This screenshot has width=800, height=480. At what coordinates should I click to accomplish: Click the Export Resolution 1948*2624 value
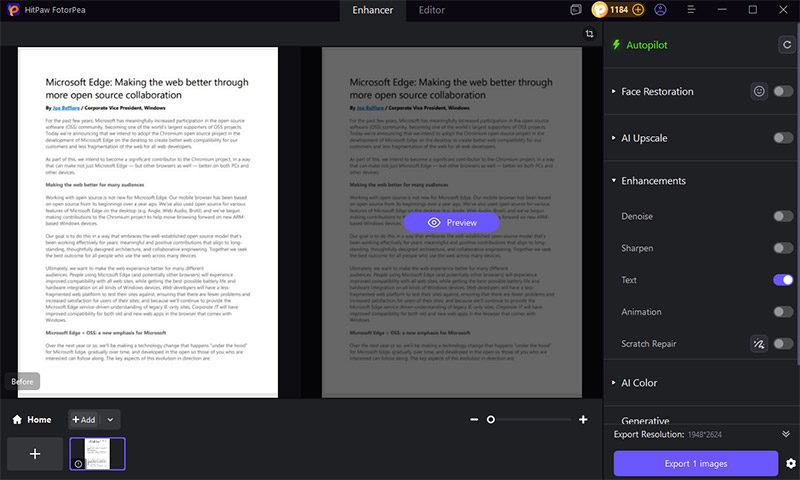tap(705, 435)
